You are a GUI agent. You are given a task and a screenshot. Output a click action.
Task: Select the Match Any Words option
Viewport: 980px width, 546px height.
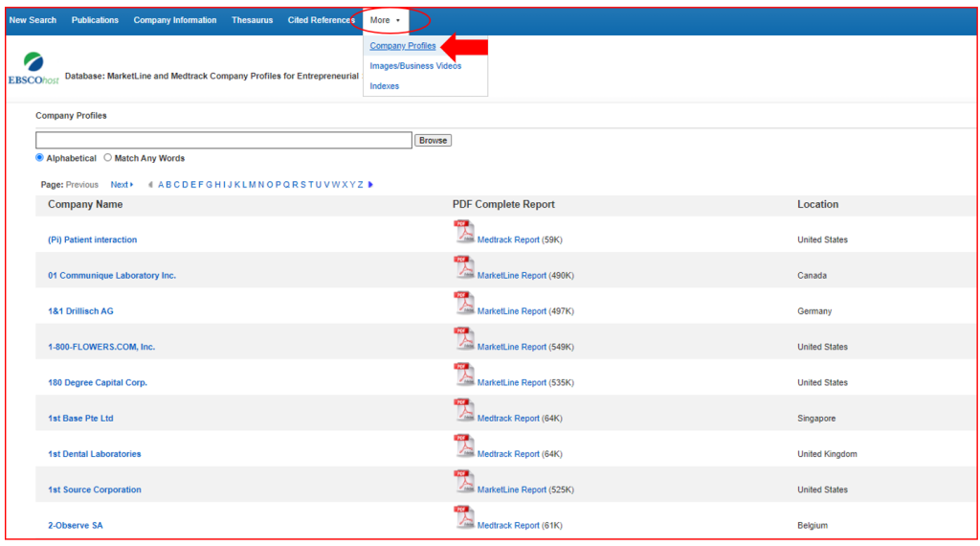(108, 158)
